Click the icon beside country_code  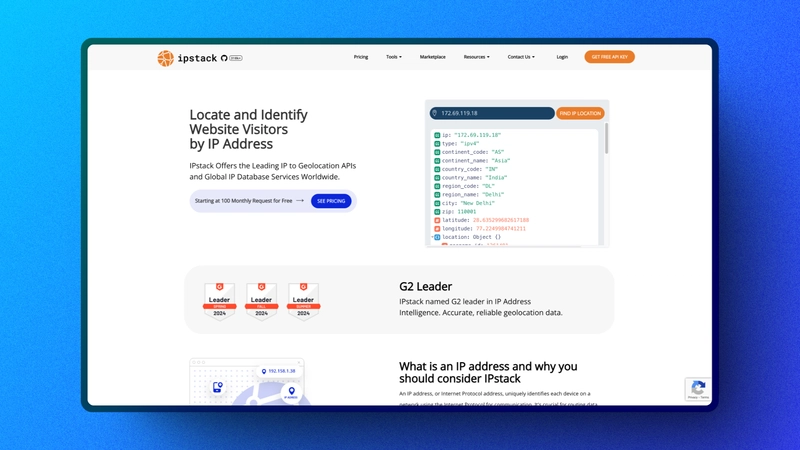pyautogui.click(x=437, y=169)
